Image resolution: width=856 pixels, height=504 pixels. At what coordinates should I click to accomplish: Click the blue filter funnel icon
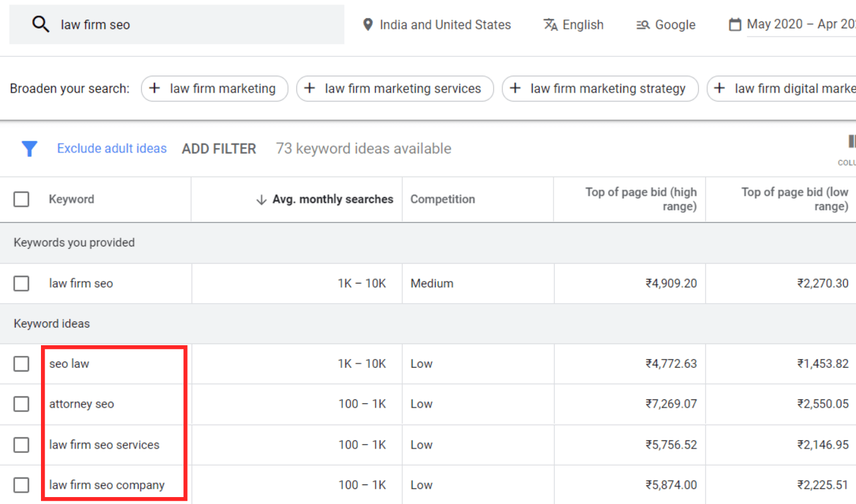pos(30,149)
